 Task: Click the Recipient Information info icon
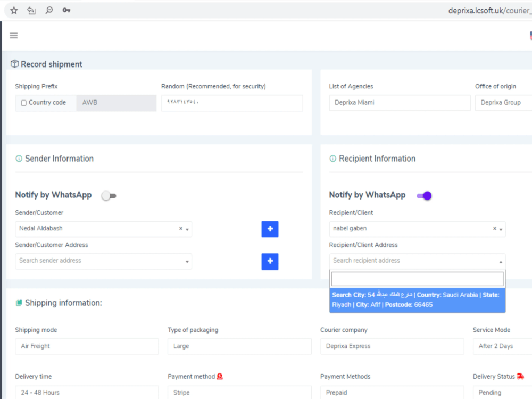click(x=333, y=159)
